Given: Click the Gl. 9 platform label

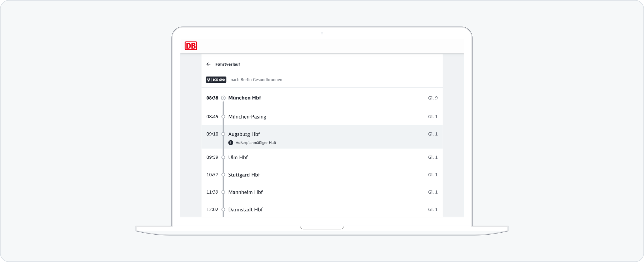Looking at the screenshot, I should click(433, 98).
